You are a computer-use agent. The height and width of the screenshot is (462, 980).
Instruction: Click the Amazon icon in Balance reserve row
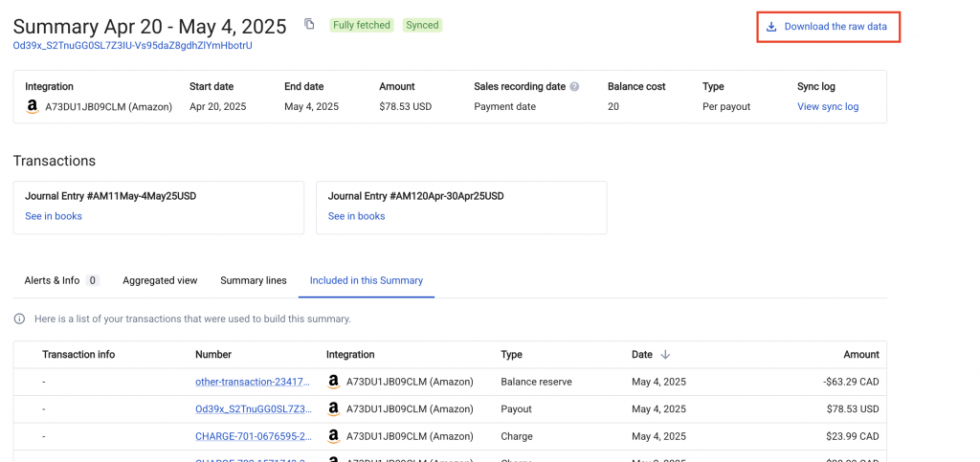tap(333, 382)
